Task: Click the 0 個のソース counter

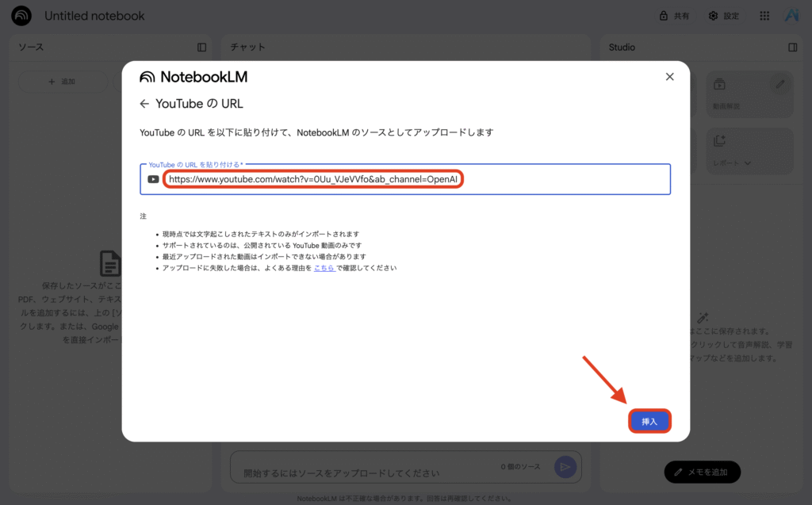Action: (x=520, y=467)
